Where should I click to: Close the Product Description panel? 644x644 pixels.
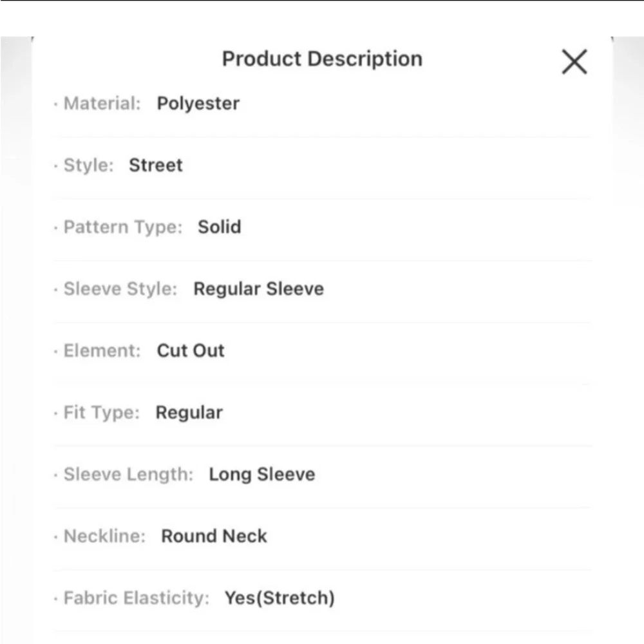[x=574, y=62]
